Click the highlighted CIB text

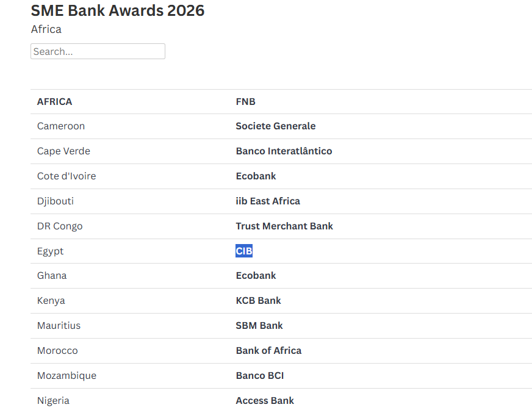[x=244, y=251]
